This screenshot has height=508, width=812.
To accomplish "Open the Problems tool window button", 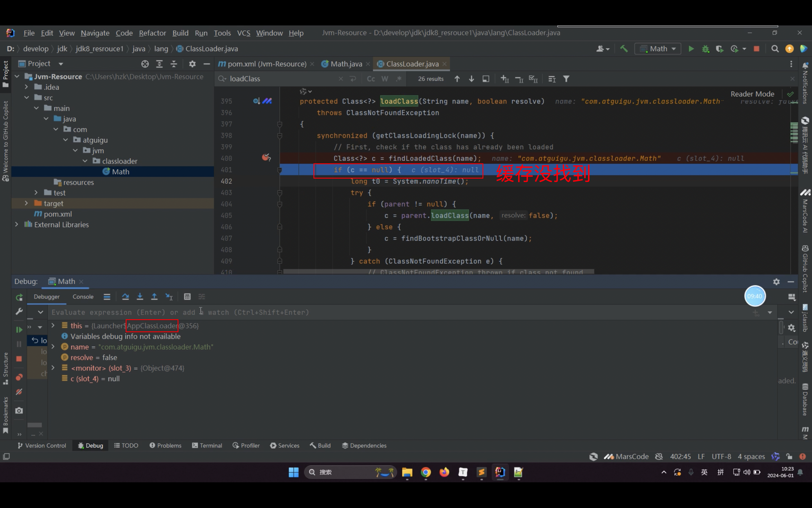I will [x=165, y=446].
